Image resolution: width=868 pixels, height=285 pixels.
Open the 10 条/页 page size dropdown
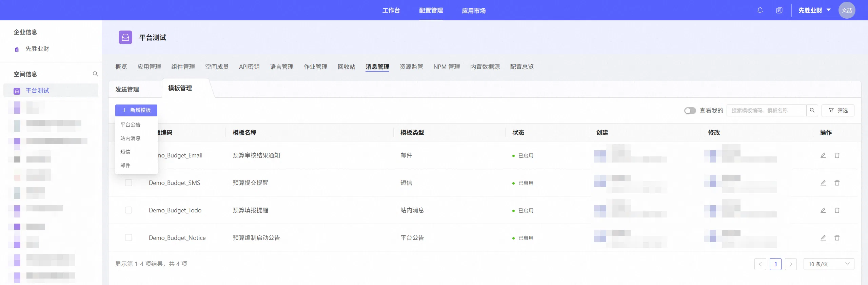point(829,264)
